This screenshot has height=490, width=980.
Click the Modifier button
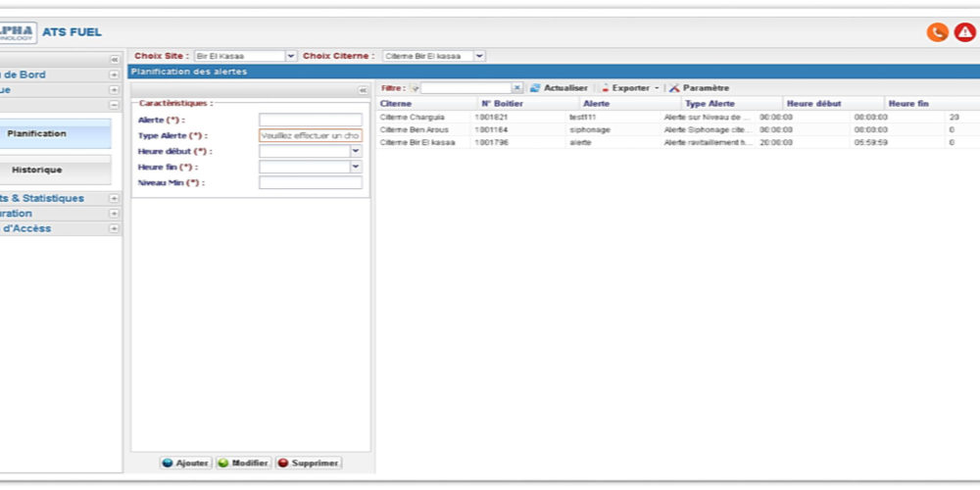243,463
